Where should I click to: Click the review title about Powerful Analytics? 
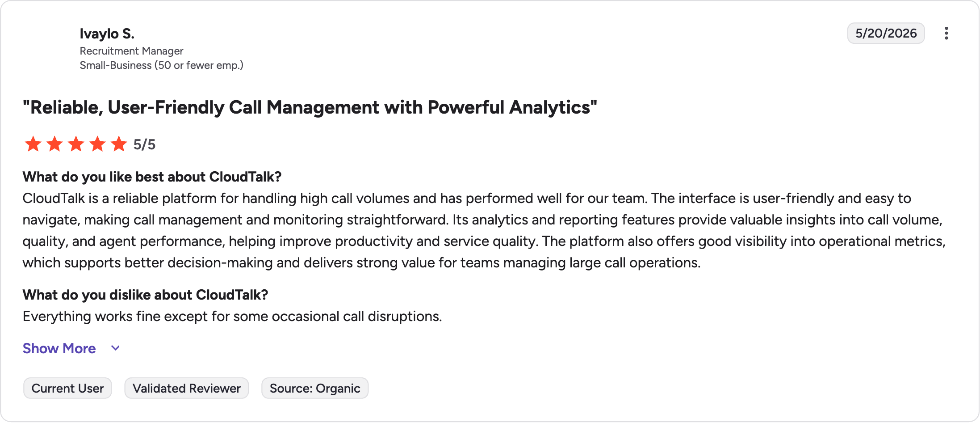click(310, 107)
